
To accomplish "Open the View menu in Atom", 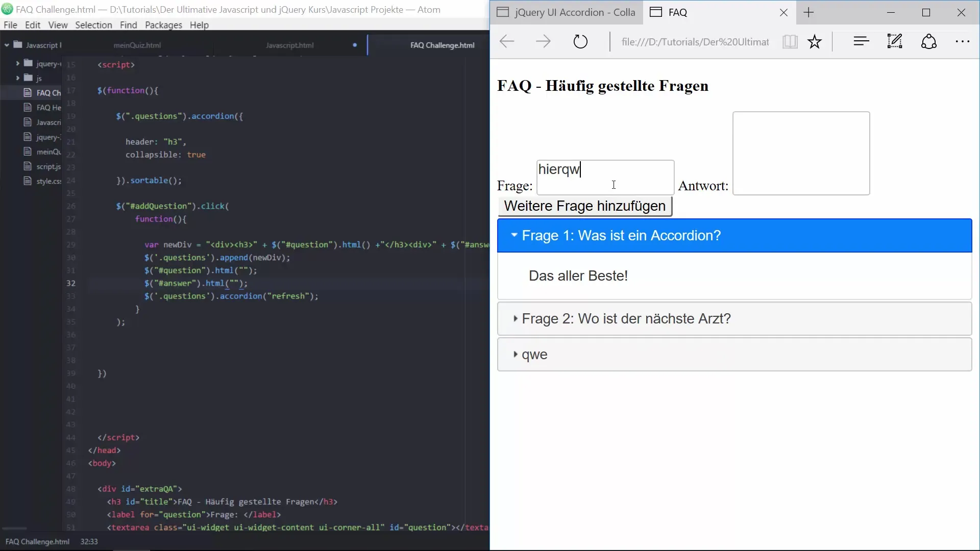I will (x=58, y=25).
